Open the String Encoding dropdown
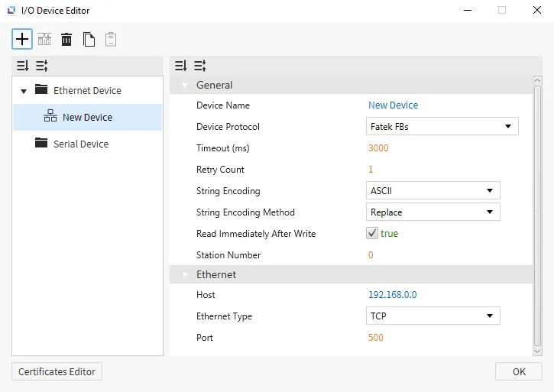554x392 pixels. tap(433, 191)
